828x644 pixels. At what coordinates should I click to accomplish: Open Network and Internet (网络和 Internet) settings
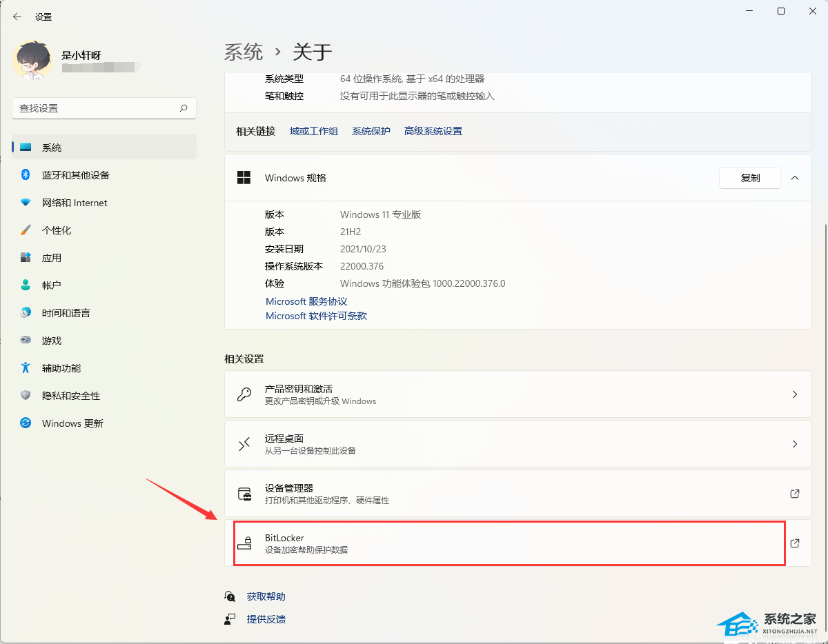click(75, 203)
